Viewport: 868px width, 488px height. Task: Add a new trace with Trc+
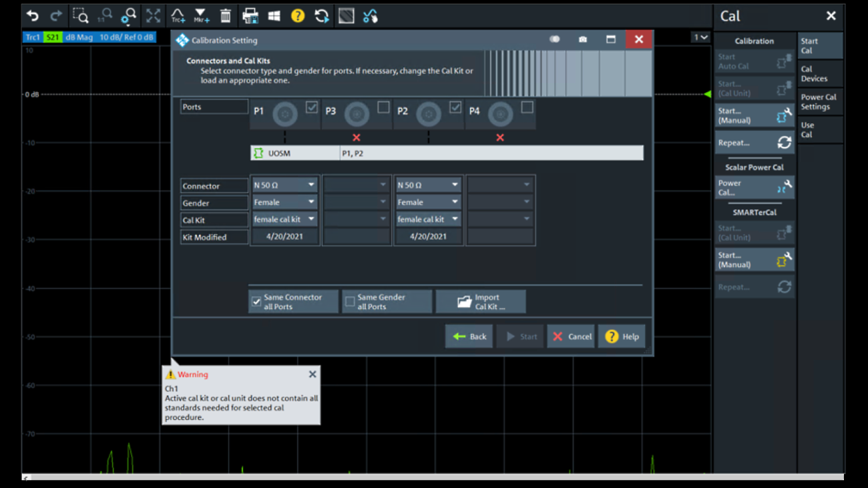point(177,15)
